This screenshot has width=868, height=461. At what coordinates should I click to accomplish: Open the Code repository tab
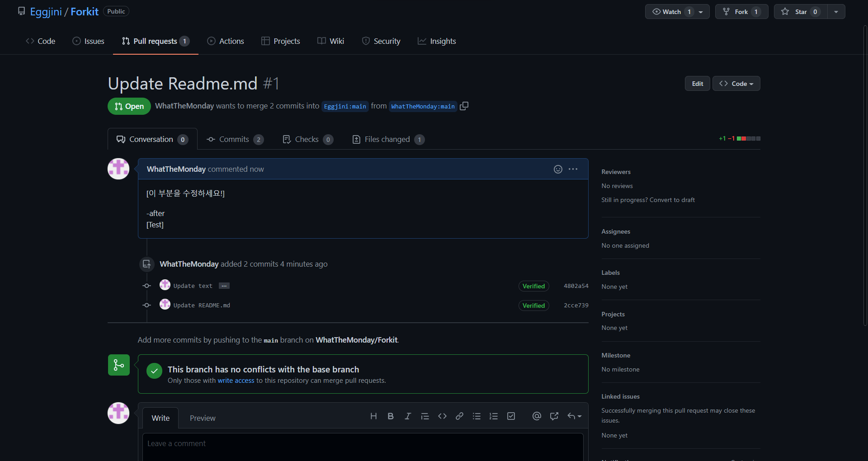pos(41,41)
